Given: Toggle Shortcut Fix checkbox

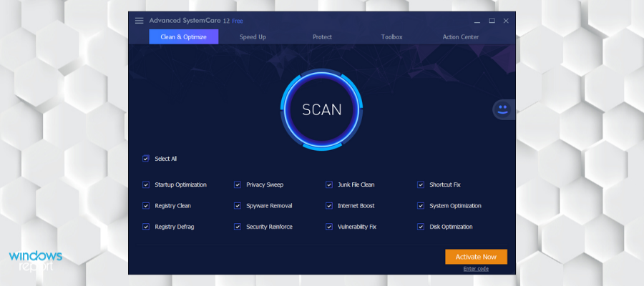Looking at the screenshot, I should click(x=421, y=184).
